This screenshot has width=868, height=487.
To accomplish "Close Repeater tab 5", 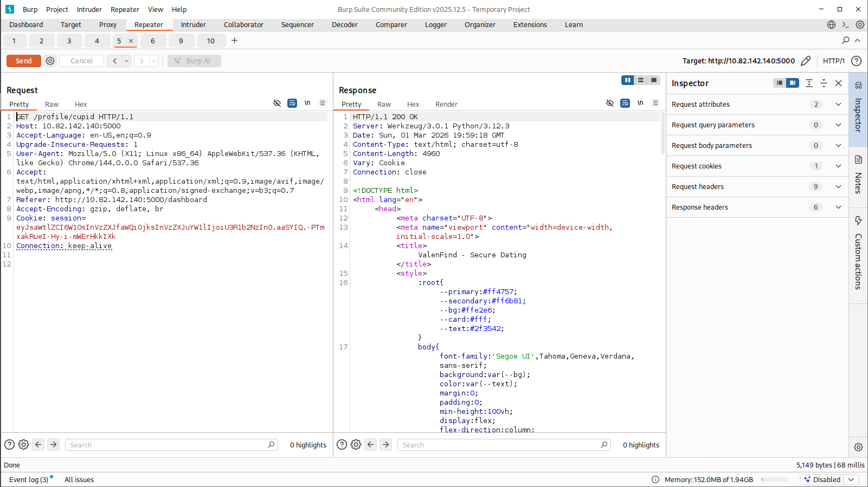I will (131, 41).
